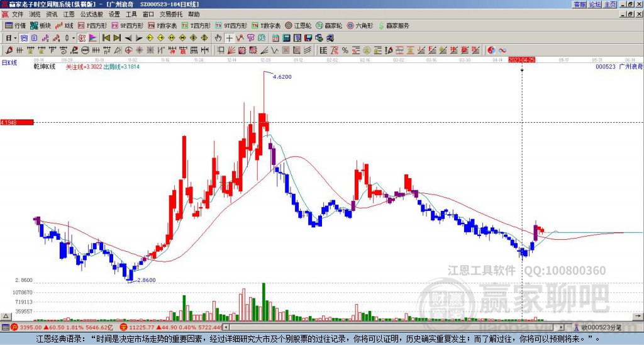Screen dimensions: 644x345
Task: Open 赢家服务 service button
Action: [x=394, y=25]
